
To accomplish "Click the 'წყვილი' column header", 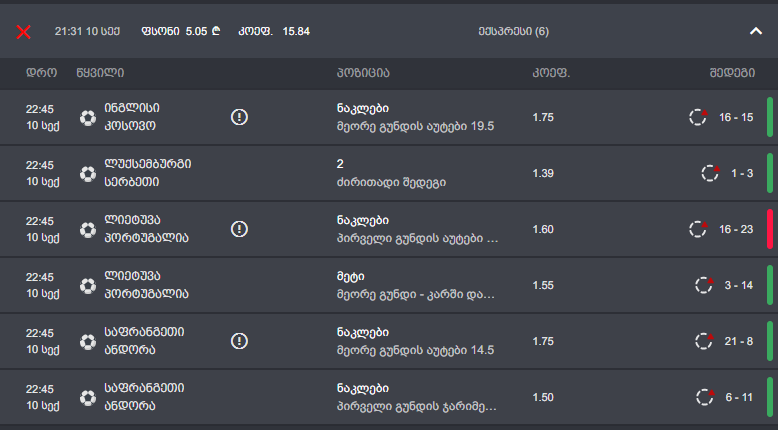I will (x=100, y=73).
